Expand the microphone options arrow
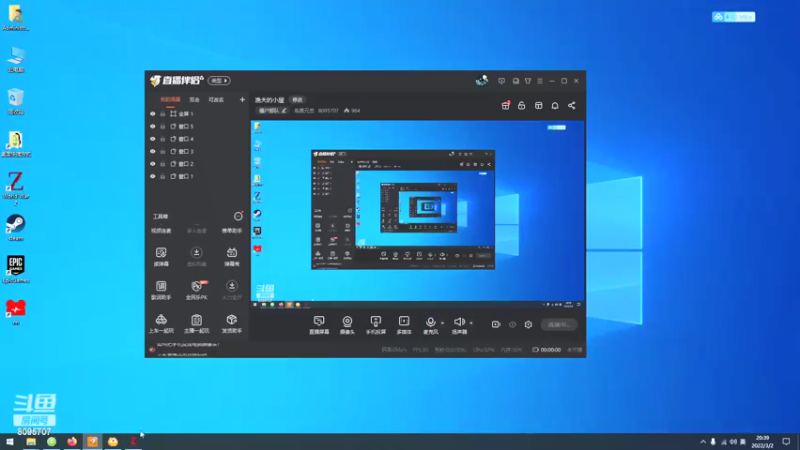800x450 pixels. (x=442, y=323)
